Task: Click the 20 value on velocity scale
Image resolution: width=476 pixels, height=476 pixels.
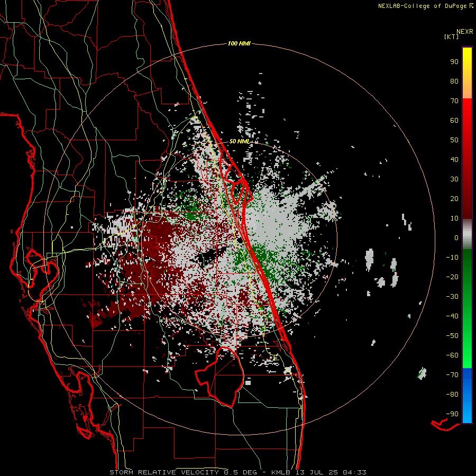Action: point(454,198)
